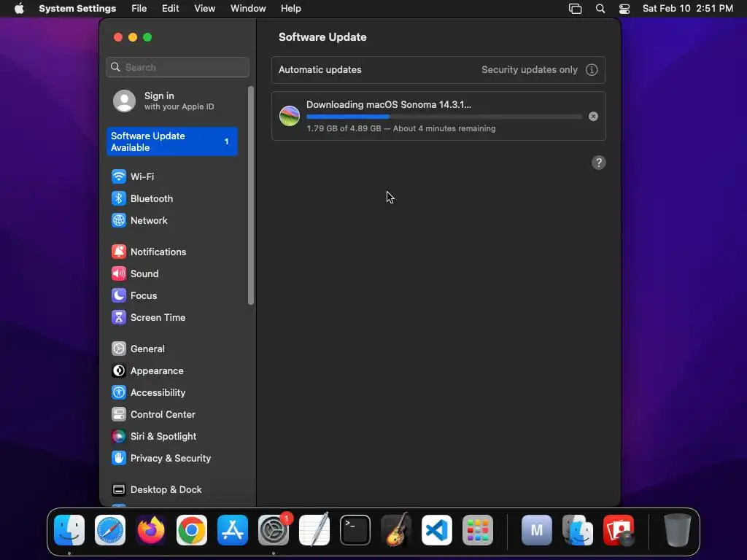Open Notifications settings
This screenshot has width=747, height=560.
tap(171, 252)
